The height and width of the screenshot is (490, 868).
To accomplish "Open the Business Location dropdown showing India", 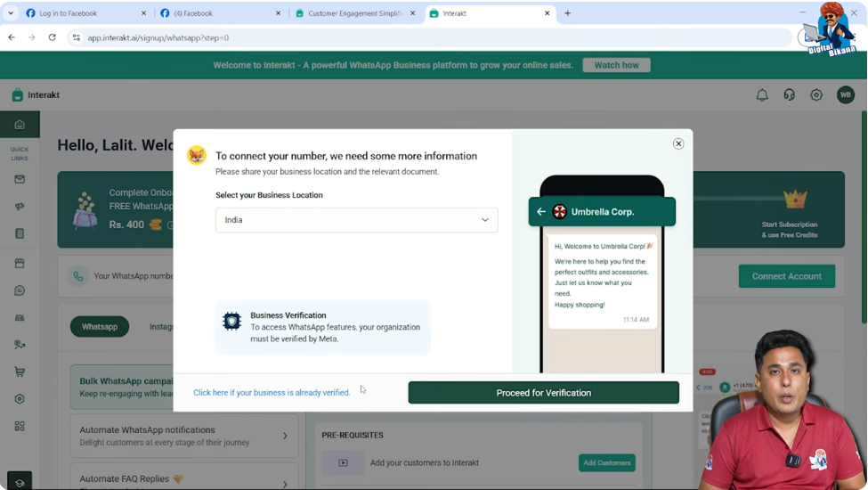I will [x=356, y=220].
